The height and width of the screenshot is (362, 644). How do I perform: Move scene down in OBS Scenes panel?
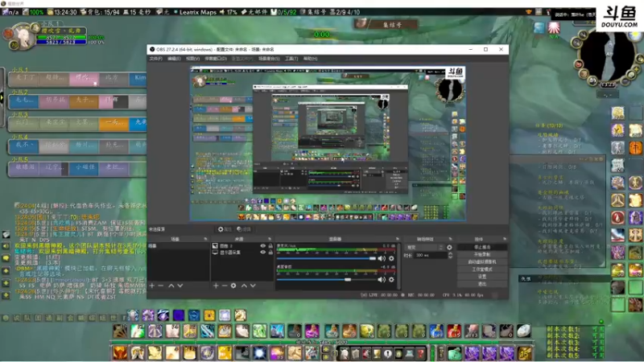click(180, 286)
